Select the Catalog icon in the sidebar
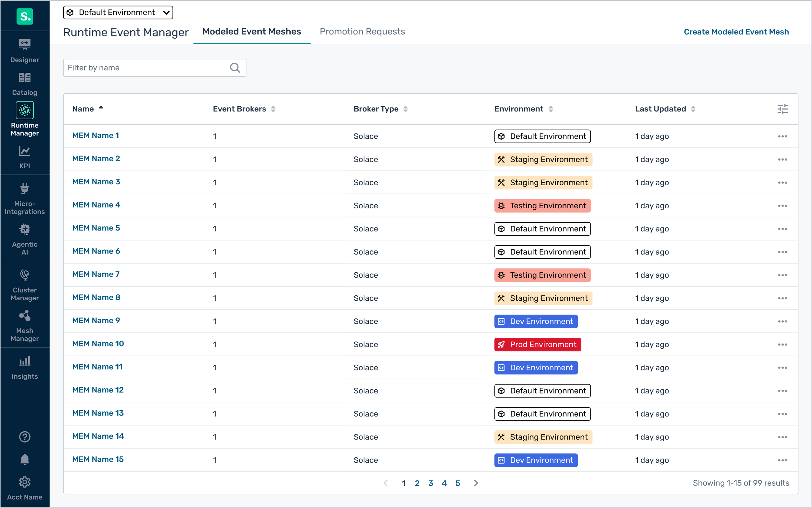The height and width of the screenshot is (508, 812). (x=24, y=83)
